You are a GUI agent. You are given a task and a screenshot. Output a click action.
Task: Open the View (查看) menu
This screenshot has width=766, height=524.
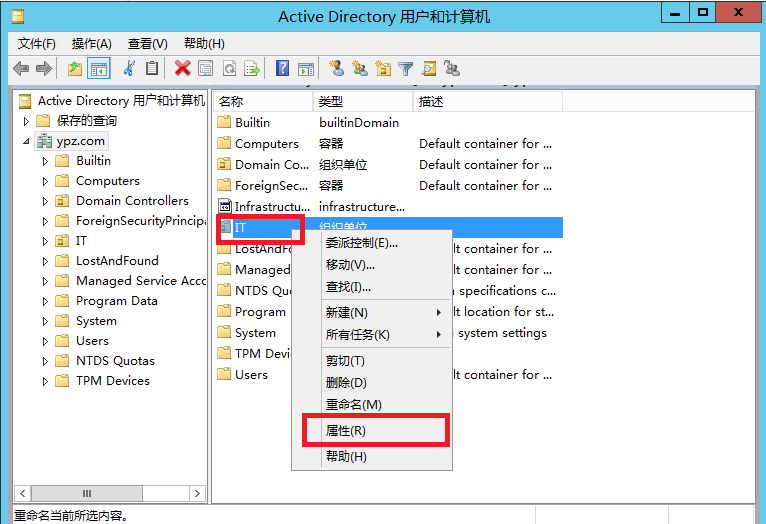[148, 44]
